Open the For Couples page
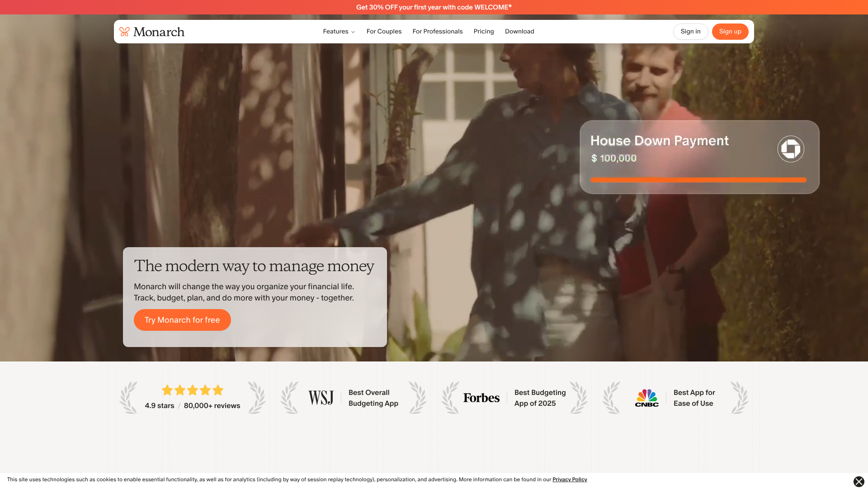The width and height of the screenshot is (868, 488). (384, 32)
